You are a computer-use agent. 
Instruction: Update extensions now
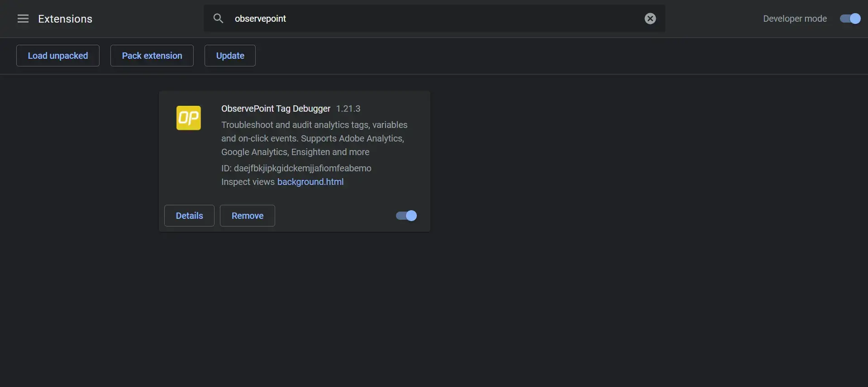230,56
